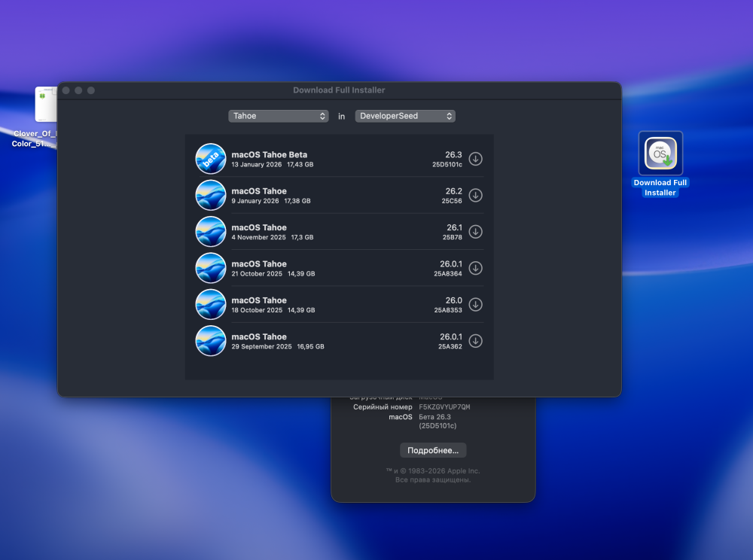753x560 pixels.
Task: Download macOS Tahoe 26.0 build 25A8353
Action: tap(475, 305)
